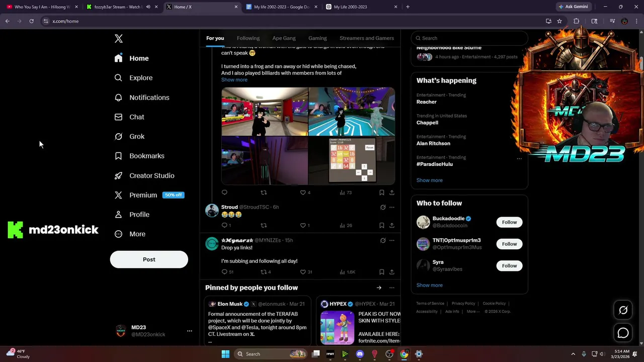Switch to Streamers and Gamers tab
The height and width of the screenshot is (362, 644).
point(367,38)
